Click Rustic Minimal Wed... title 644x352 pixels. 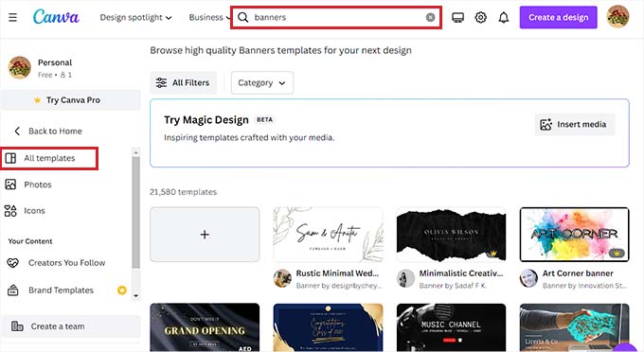[337, 273]
